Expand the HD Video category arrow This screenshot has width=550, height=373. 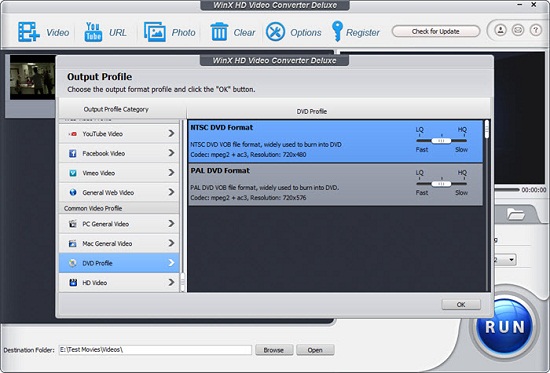(x=171, y=282)
